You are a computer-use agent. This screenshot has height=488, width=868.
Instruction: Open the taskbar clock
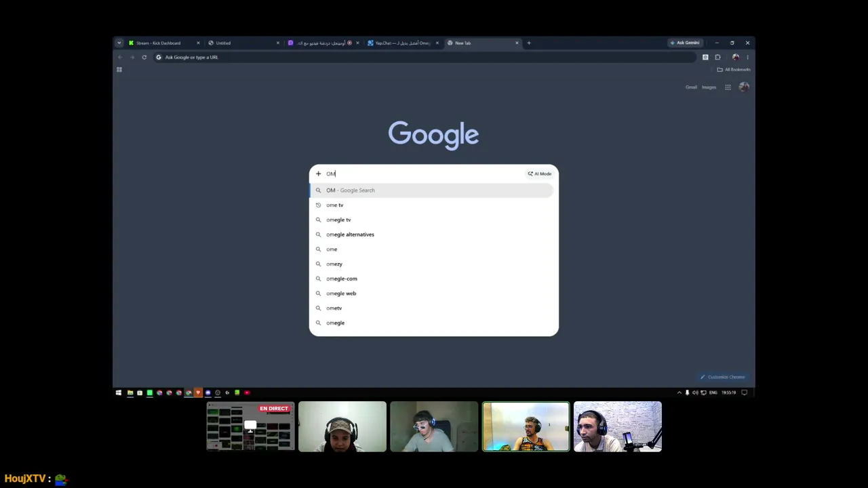(729, 392)
